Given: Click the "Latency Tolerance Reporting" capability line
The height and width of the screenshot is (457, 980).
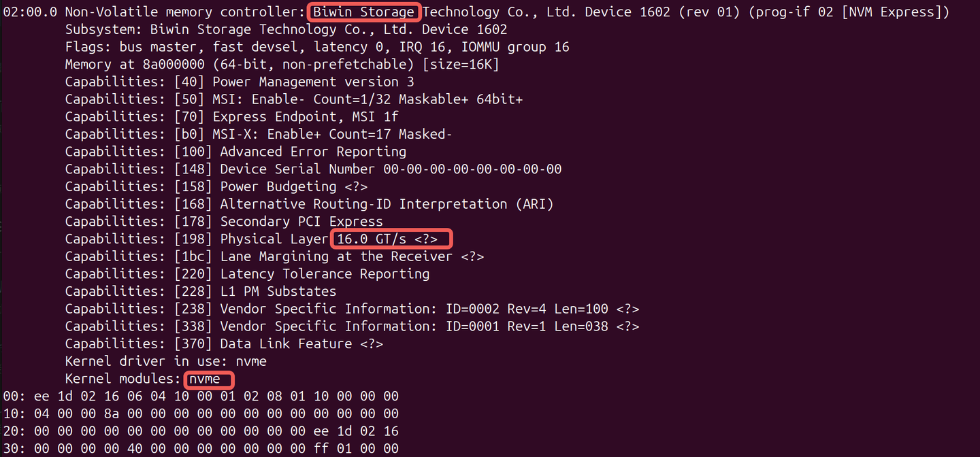Looking at the screenshot, I should coord(247,273).
